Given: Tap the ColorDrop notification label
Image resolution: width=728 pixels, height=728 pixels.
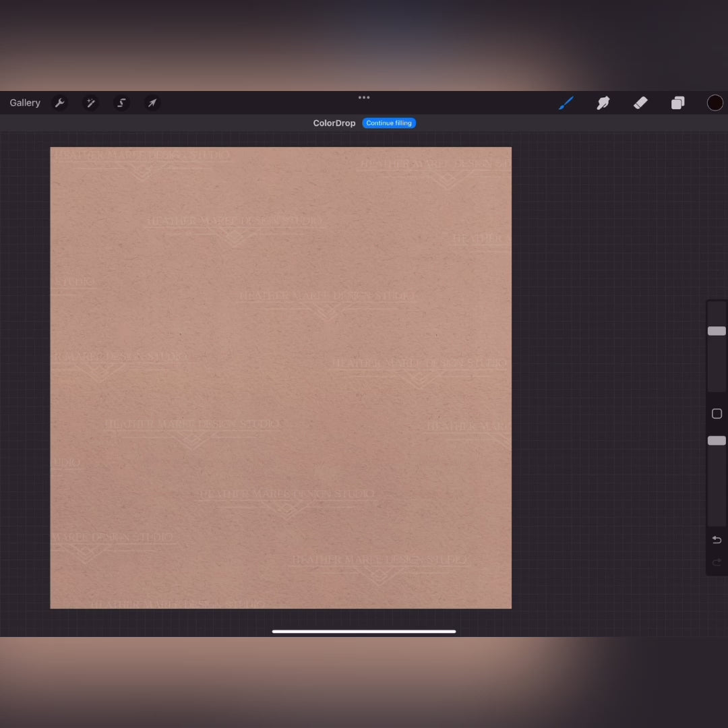Looking at the screenshot, I should [334, 123].
